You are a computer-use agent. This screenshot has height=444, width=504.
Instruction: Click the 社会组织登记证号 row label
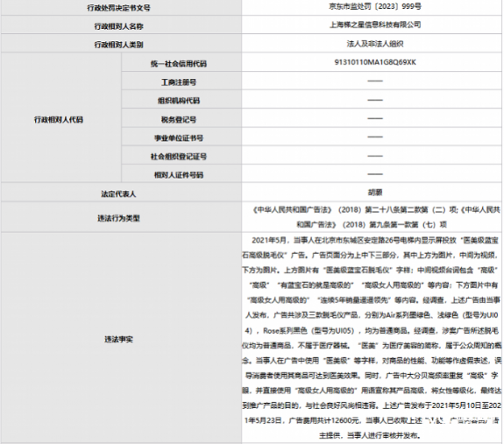(179, 157)
